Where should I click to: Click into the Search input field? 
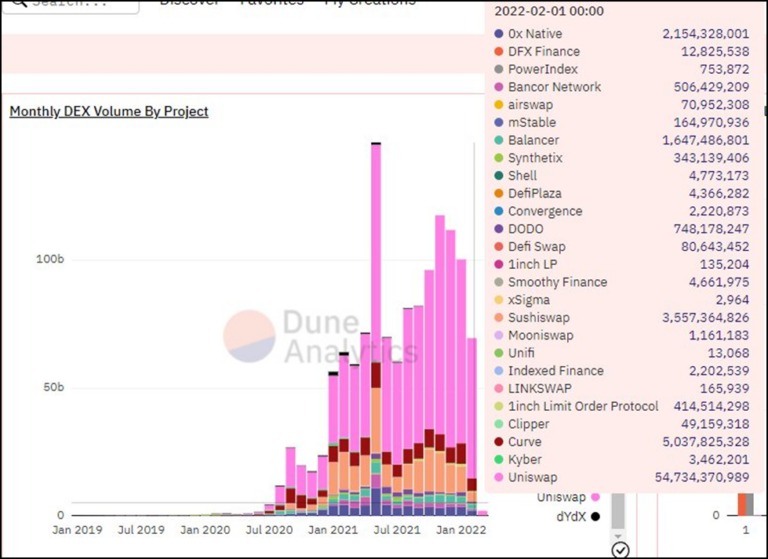tap(71, 4)
